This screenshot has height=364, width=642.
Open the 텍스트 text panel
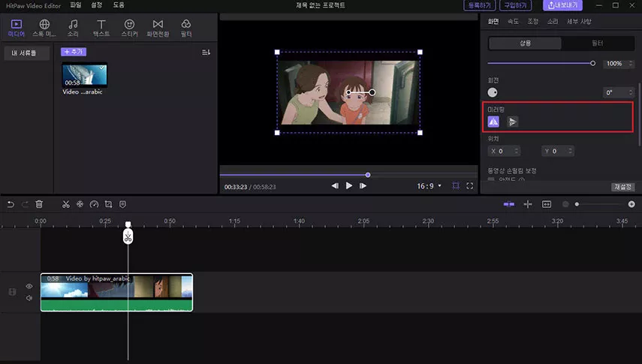click(x=101, y=28)
